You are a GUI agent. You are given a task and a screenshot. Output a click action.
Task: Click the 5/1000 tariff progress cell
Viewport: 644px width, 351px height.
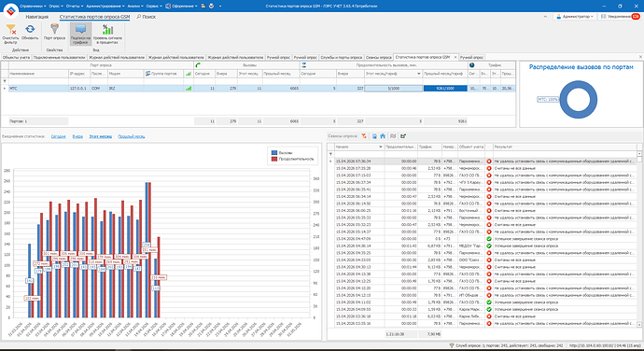[x=393, y=89]
